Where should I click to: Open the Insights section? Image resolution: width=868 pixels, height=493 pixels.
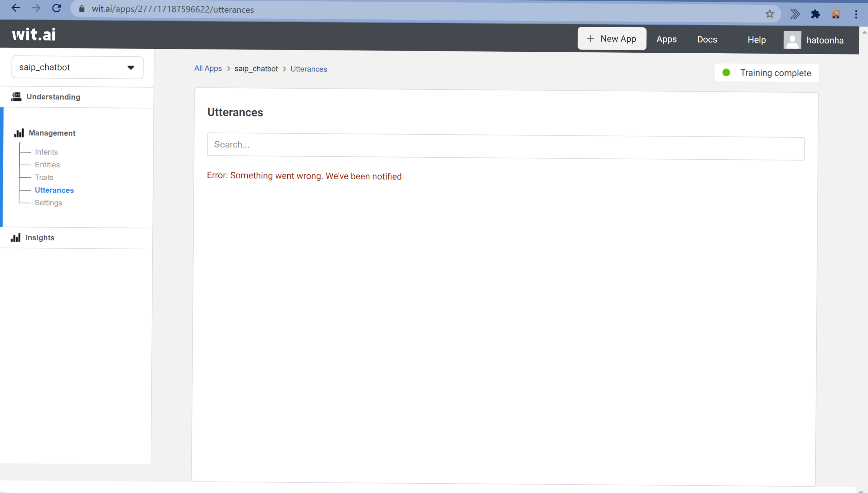coord(40,238)
